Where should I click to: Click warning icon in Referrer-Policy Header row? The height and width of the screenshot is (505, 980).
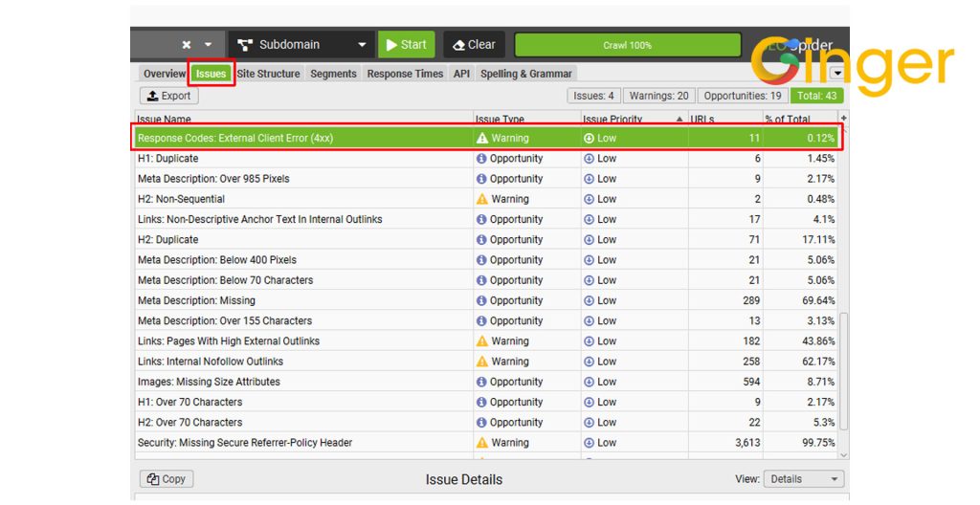482,443
